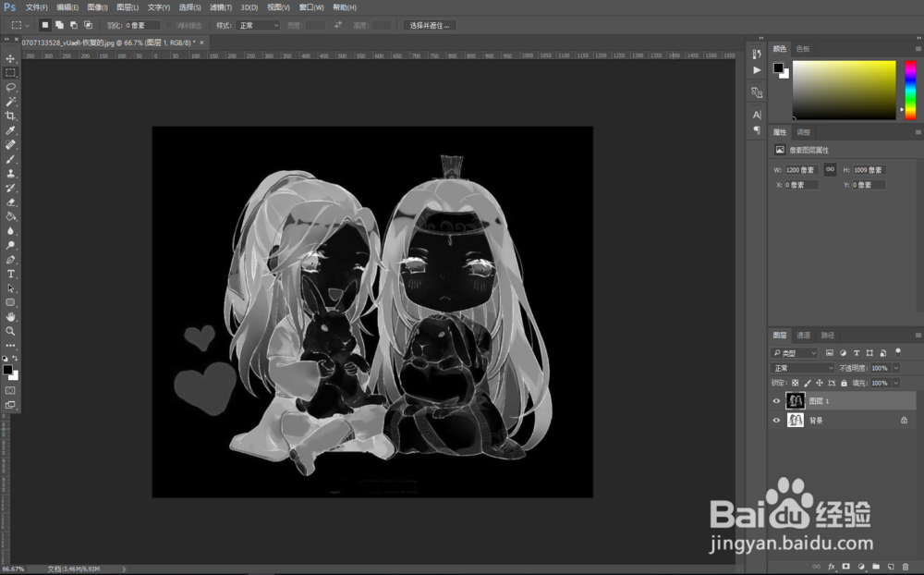Select the Clone Stamp tool
Viewport: 924px width, 575px height.
[10, 174]
